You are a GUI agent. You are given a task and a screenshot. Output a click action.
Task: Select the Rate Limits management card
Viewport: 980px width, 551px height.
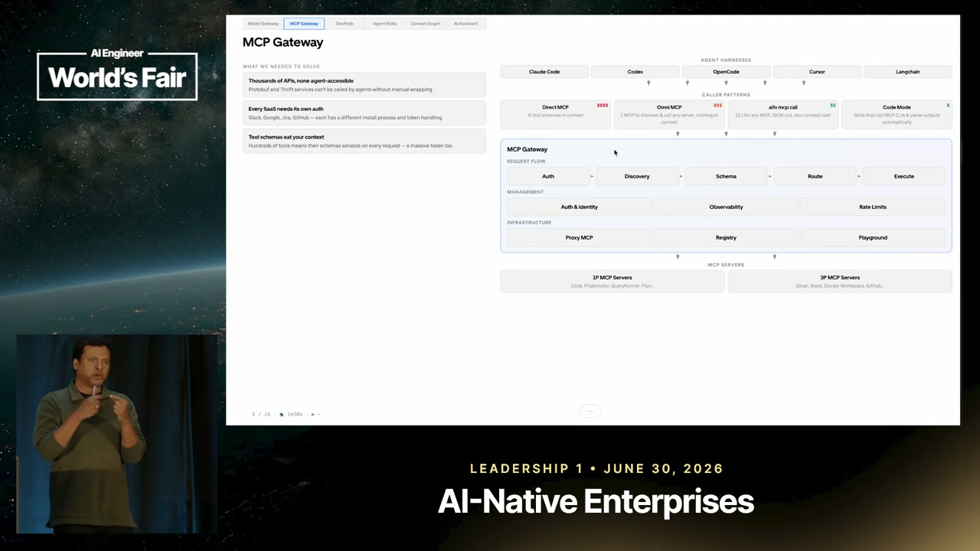[x=873, y=207]
